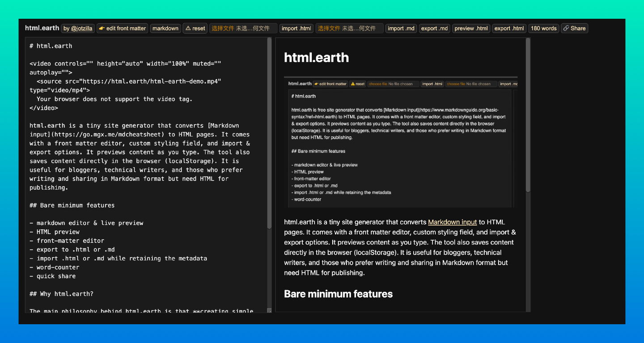Open the file chooser beside import .md
This screenshot has height=343, width=644.
coord(349,28)
